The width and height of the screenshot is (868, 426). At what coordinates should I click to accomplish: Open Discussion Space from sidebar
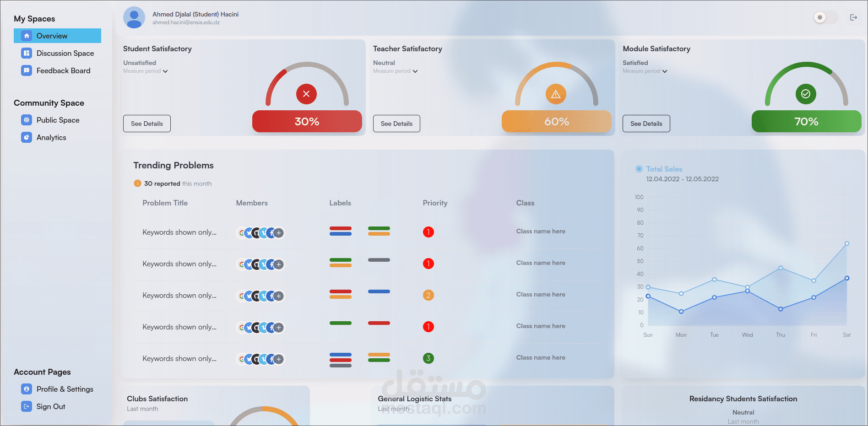57,53
